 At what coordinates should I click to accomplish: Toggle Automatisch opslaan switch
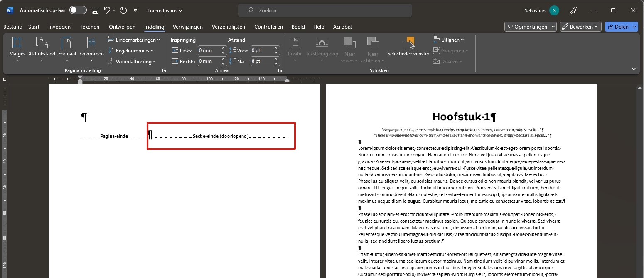[x=78, y=10]
